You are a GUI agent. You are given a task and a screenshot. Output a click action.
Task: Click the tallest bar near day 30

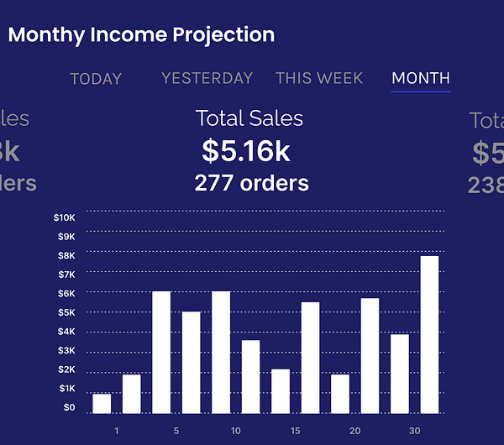click(429, 334)
